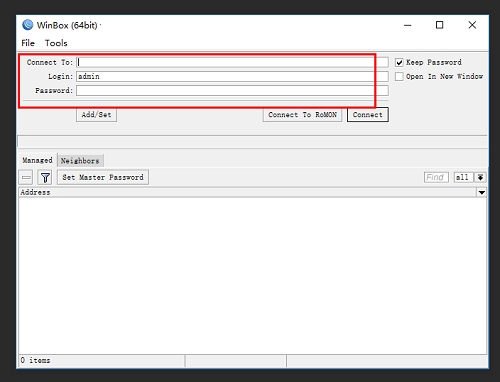
Task: Click the remove (minus) toolbar button
Action: point(26,177)
